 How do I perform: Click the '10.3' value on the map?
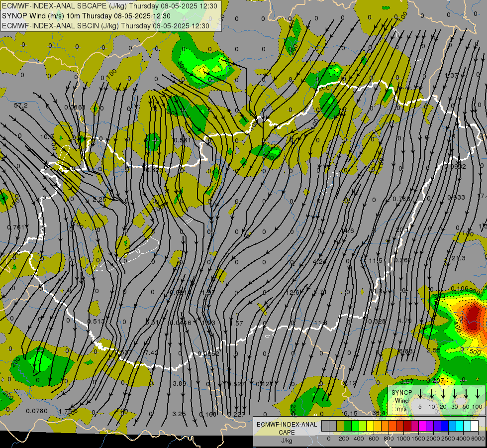(47, 136)
